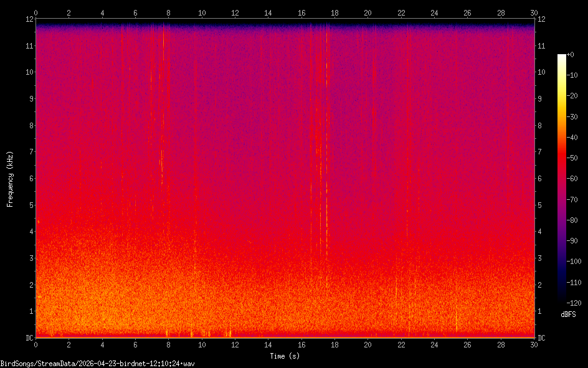The image size is (588, 368).
Task: Click the 'dBFS' label below the color scale
Action: point(568,315)
